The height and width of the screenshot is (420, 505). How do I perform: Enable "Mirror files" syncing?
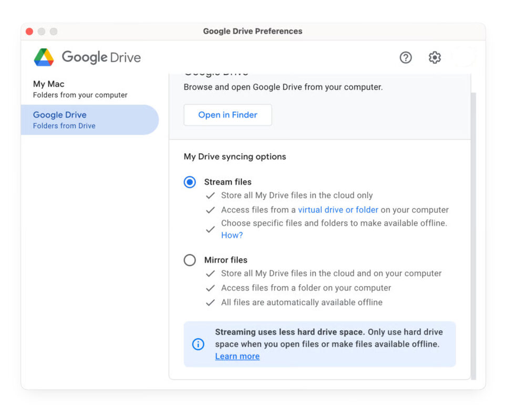[190, 260]
